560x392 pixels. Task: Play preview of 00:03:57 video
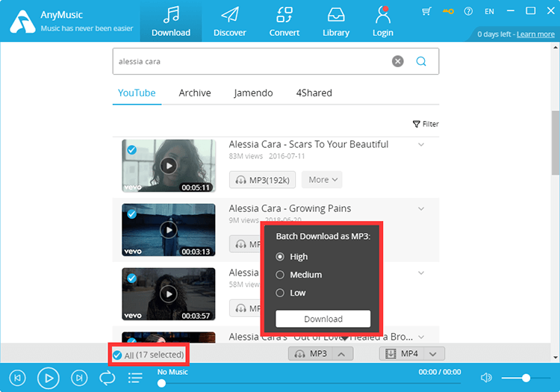pyautogui.click(x=169, y=294)
